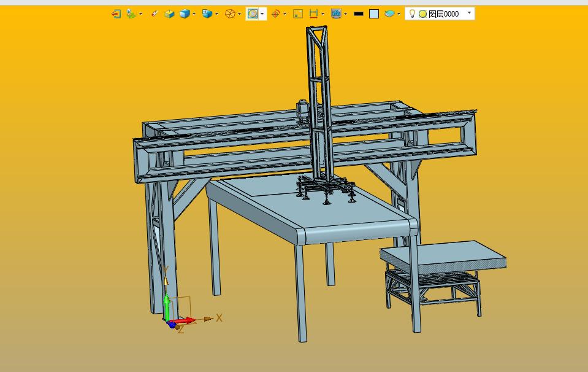Click the red crosshair target icon
588x372 pixels.
pyautogui.click(x=276, y=14)
